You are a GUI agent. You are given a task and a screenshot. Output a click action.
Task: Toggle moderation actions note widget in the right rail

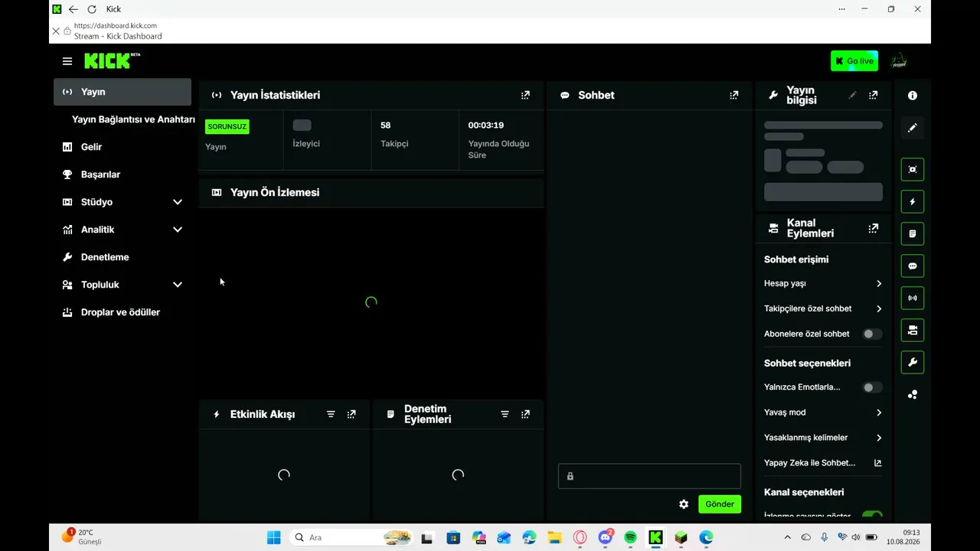(x=913, y=233)
